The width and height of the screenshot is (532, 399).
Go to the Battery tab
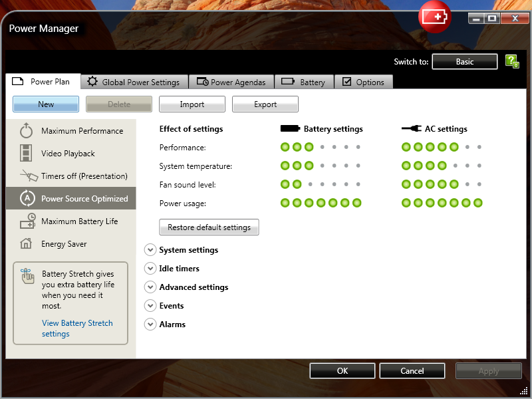[x=304, y=82]
